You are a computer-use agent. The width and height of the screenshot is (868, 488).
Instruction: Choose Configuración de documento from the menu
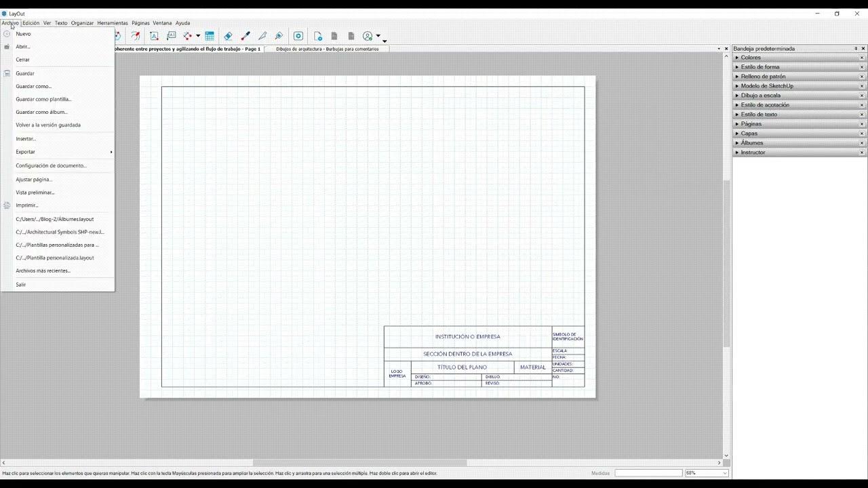51,165
